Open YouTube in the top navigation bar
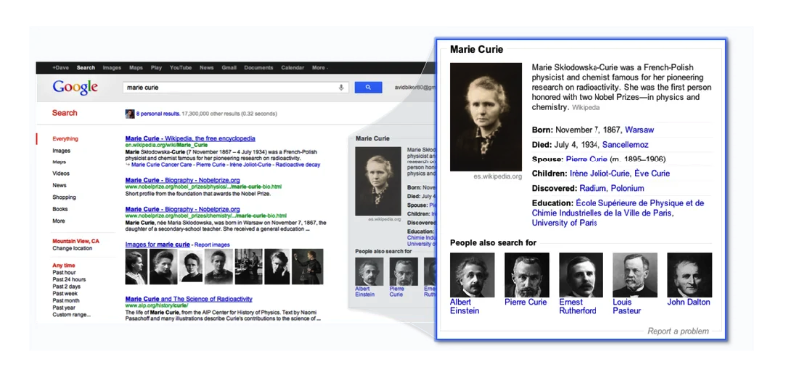This screenshot has height=368, width=790. [180, 68]
